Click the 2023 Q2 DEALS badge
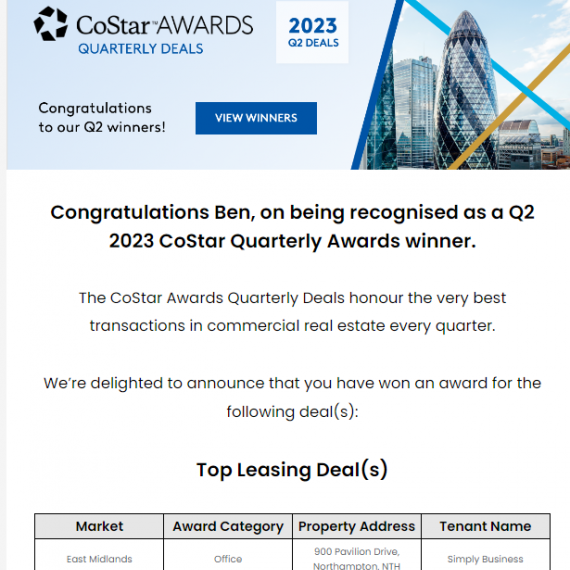The height and width of the screenshot is (570, 570). (x=312, y=32)
